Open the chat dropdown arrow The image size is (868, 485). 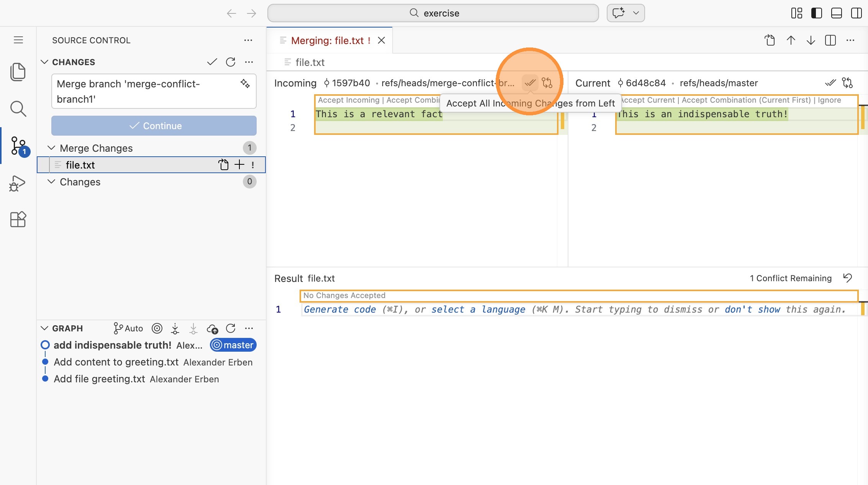(x=636, y=13)
